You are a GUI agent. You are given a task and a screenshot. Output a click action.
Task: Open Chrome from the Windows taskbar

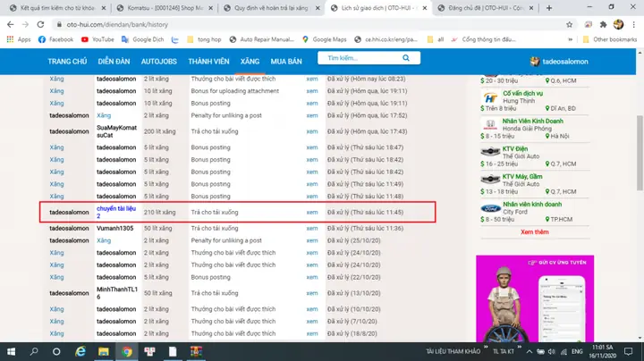(127, 350)
